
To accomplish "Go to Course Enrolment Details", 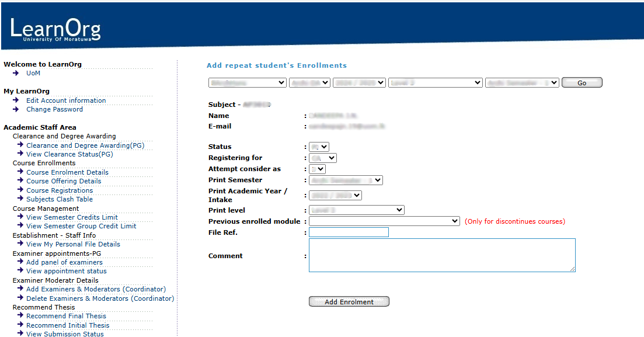I will (67, 172).
